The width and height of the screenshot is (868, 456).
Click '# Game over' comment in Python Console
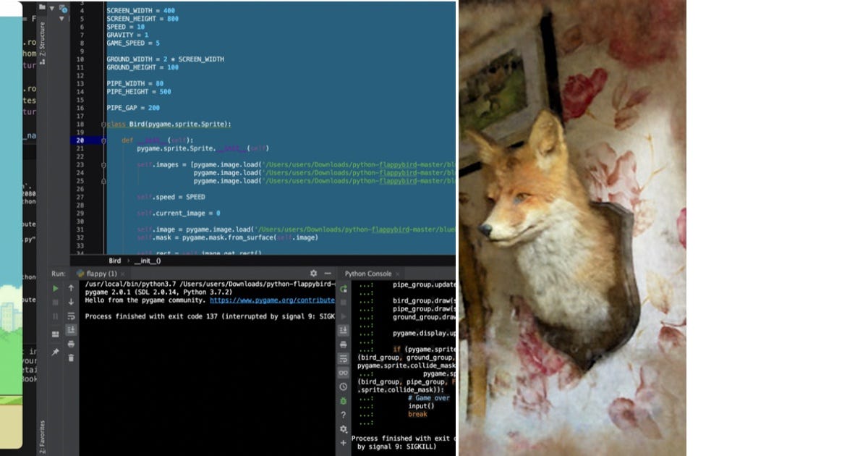[429, 398]
